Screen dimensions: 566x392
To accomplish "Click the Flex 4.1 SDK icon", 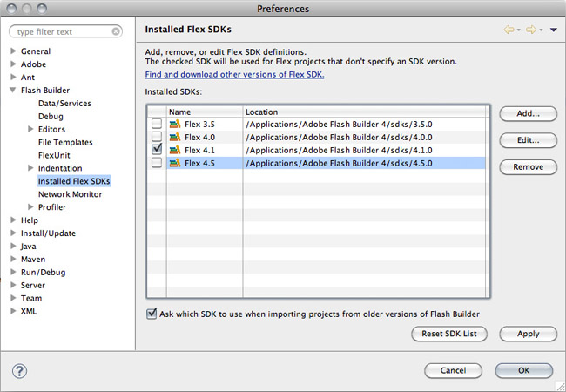I will 175,150.
